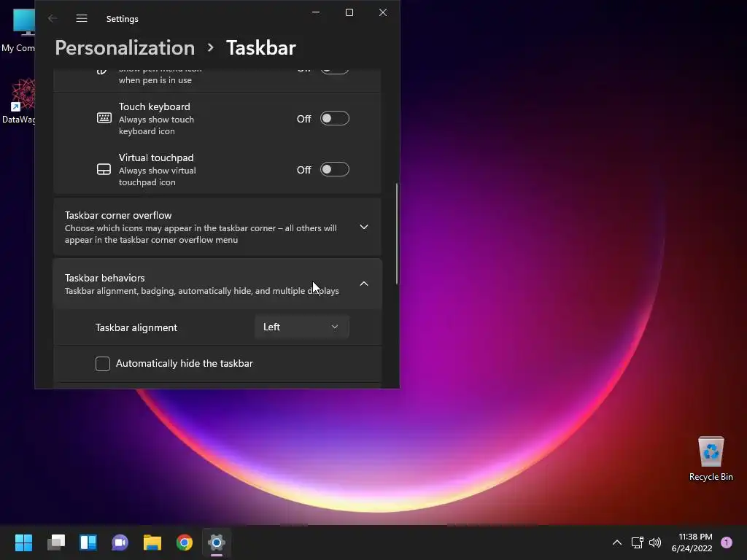
Task: Select the Recycle Bin desktop icon
Action: pyautogui.click(x=711, y=459)
